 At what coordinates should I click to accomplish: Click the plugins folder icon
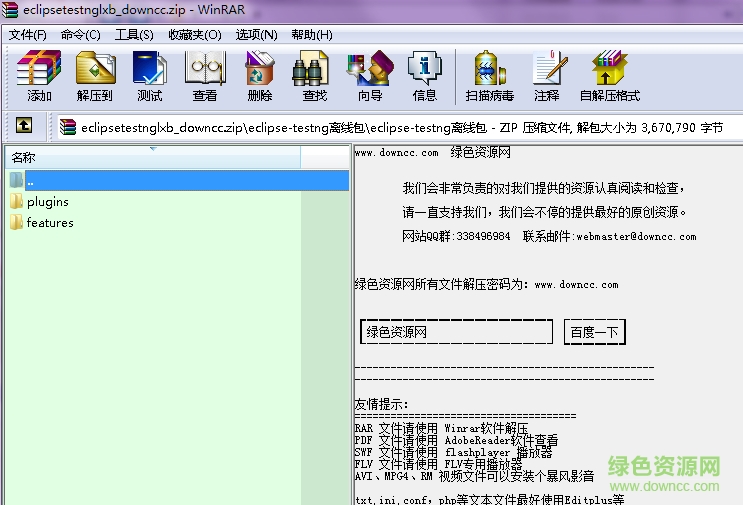(x=17, y=201)
